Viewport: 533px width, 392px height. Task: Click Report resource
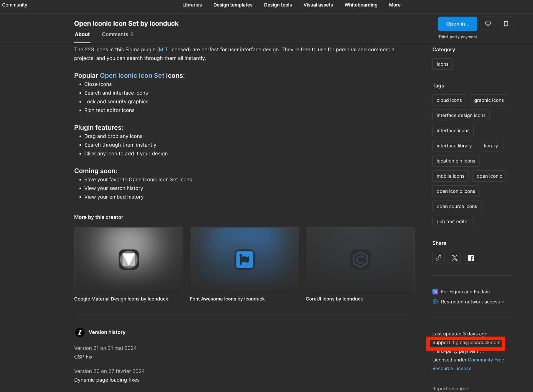coord(450,389)
